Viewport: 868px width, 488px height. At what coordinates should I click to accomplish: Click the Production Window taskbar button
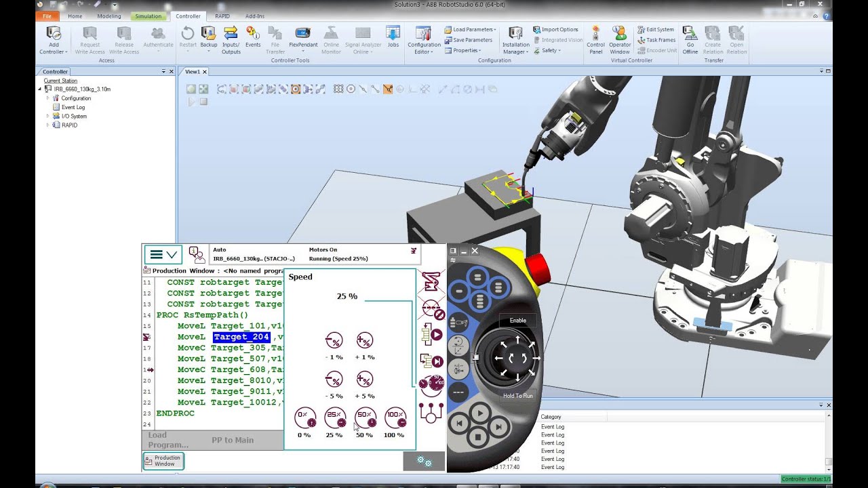click(163, 461)
